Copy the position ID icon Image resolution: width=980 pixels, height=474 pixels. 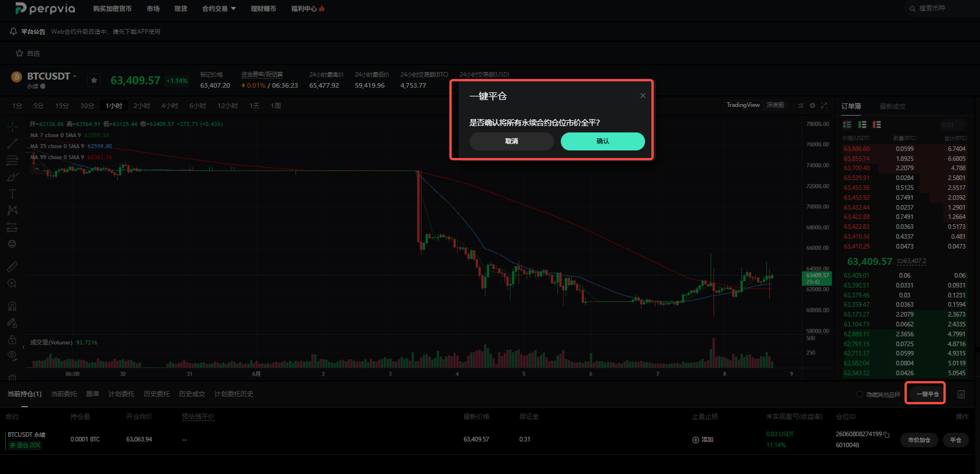pos(887,435)
